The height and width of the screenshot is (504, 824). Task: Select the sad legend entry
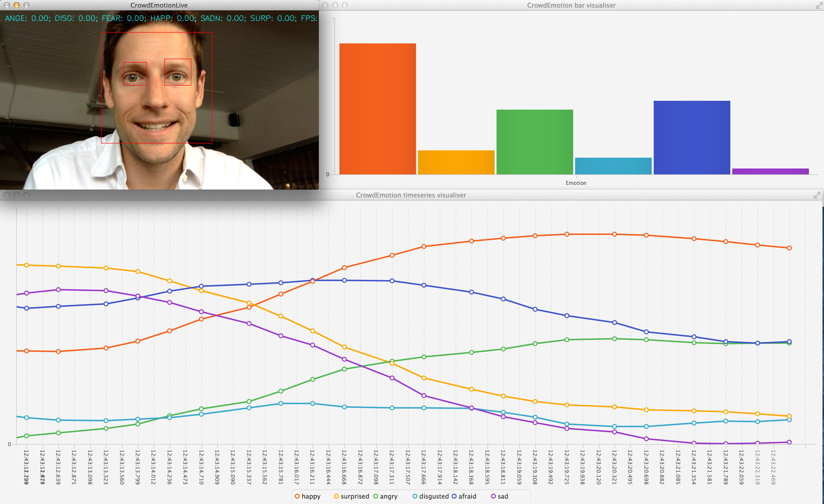pyautogui.click(x=500, y=496)
